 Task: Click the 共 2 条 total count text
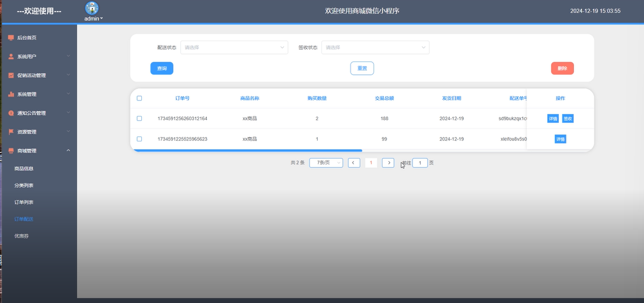coord(297,162)
